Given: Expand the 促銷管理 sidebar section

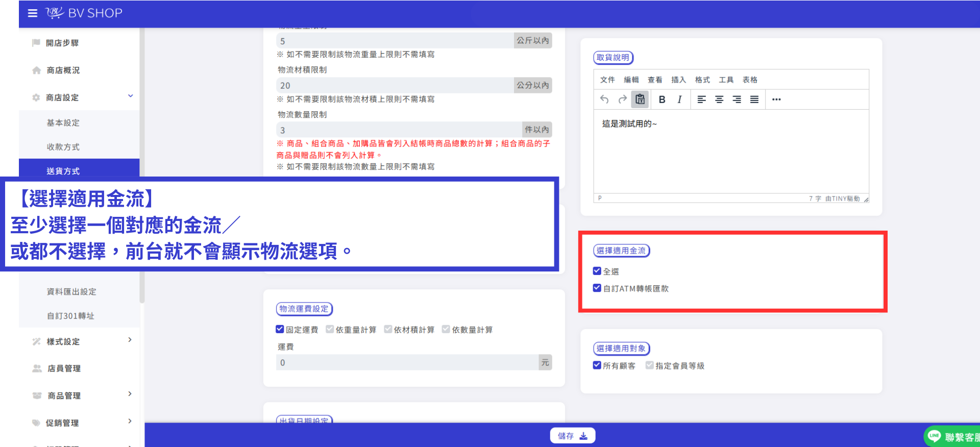Looking at the screenshot, I should coord(130,421).
